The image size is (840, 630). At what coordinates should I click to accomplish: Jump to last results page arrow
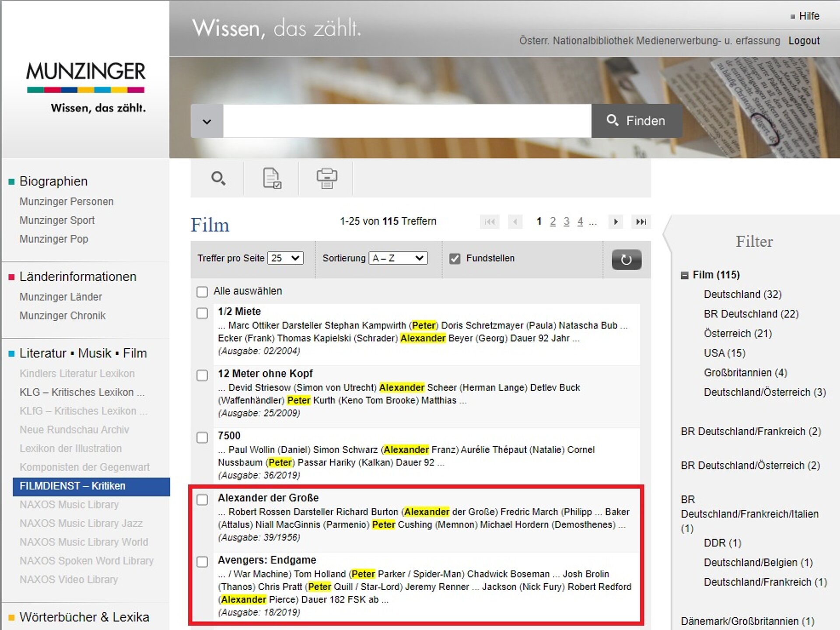(x=641, y=222)
